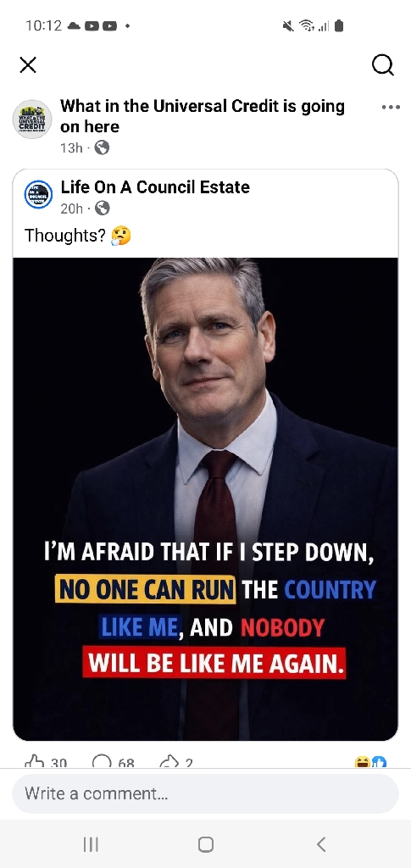This screenshot has width=411, height=868.
Task: Tap the 'Thoughts?' post caption text
Action: 64,236
